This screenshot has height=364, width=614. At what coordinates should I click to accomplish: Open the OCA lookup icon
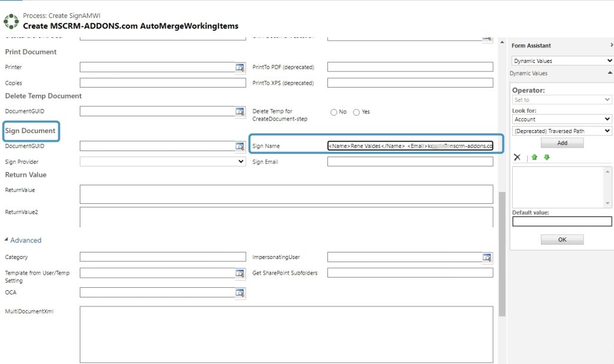tap(239, 293)
